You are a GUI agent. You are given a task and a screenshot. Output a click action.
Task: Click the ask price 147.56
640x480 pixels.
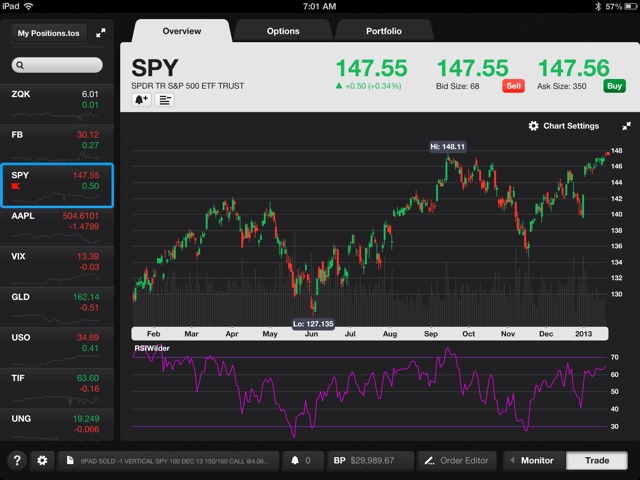[574, 68]
